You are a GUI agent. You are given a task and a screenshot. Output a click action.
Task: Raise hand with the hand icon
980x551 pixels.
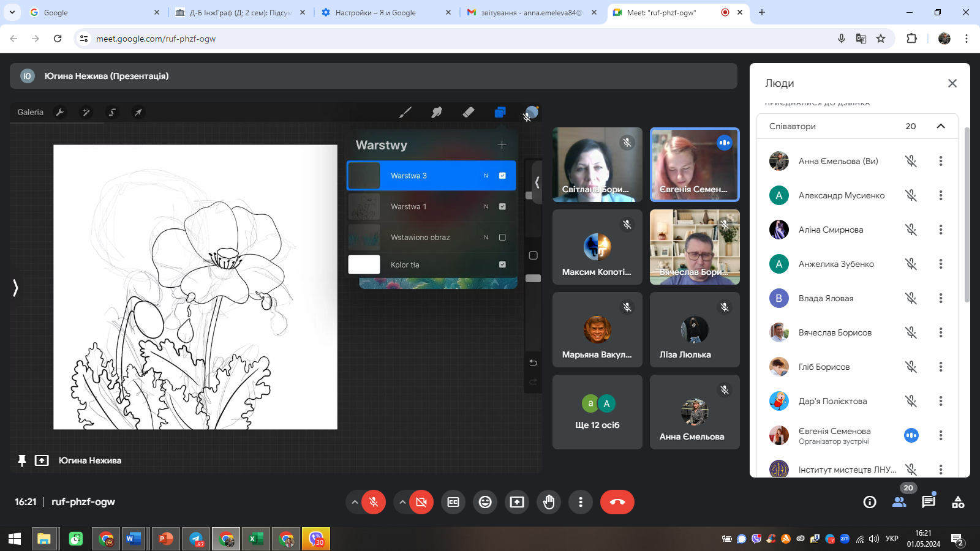click(x=549, y=502)
